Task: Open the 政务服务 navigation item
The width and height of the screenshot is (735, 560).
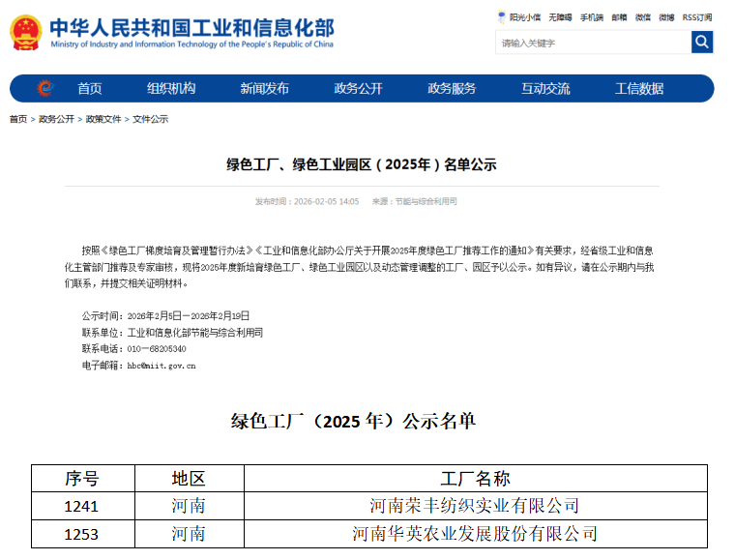Action: (452, 88)
